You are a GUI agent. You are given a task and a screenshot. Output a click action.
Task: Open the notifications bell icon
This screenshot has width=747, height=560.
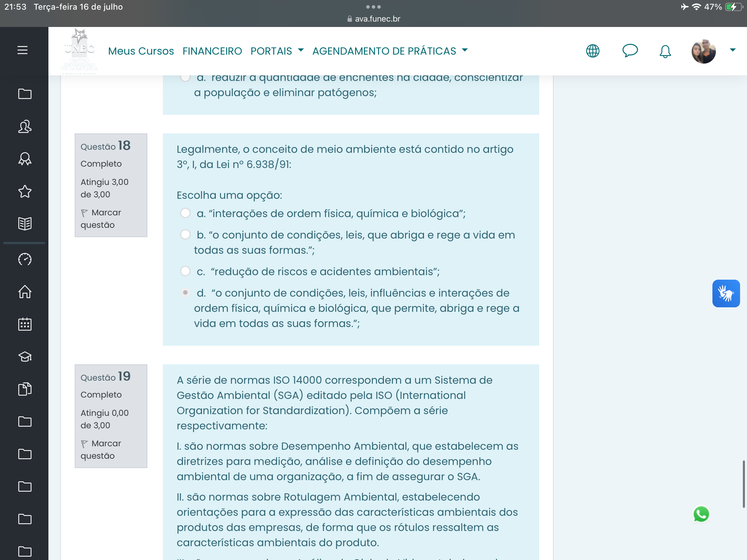665,51
